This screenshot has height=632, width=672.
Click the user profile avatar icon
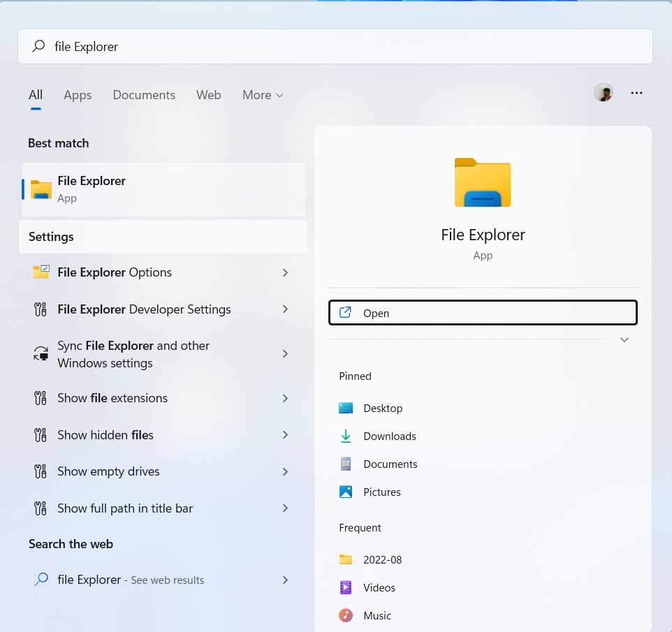click(x=603, y=93)
